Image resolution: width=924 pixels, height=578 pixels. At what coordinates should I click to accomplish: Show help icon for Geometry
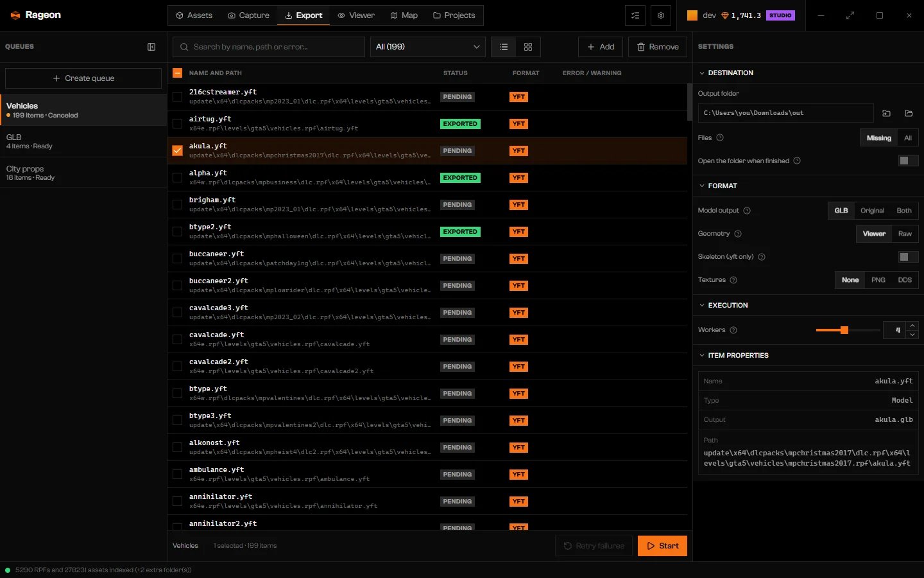point(738,234)
